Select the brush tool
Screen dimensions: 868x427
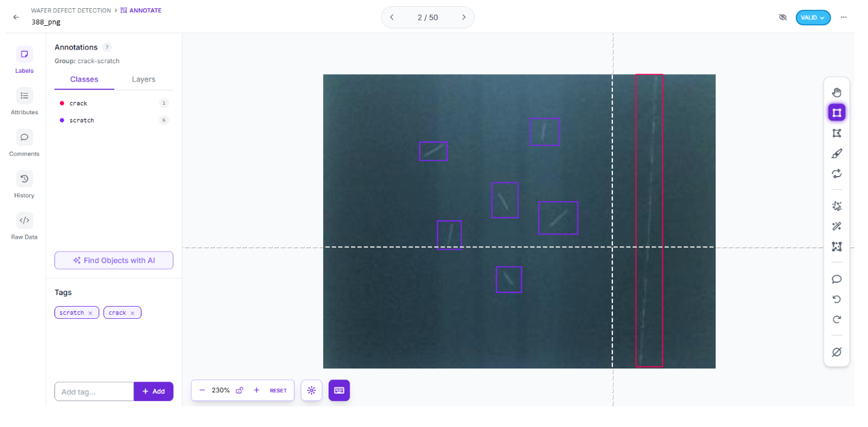[x=837, y=154]
